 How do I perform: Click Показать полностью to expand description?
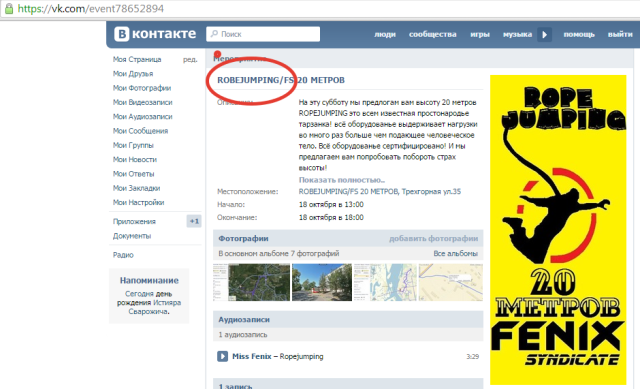point(342,180)
